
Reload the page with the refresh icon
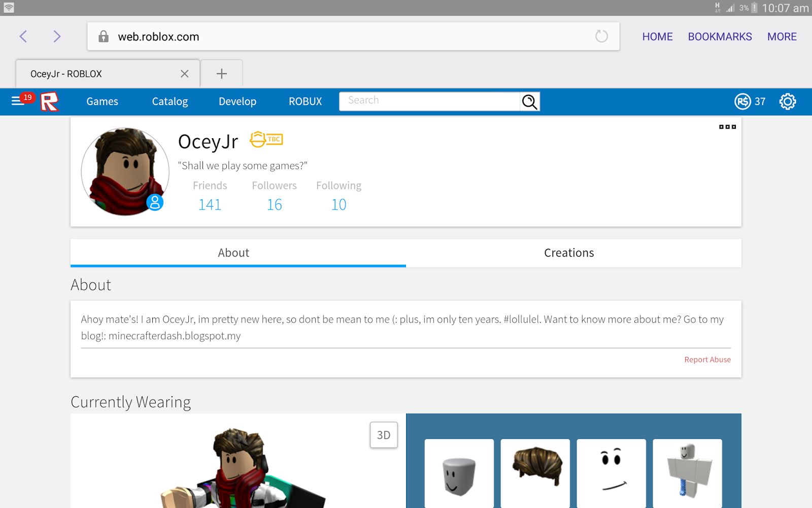(x=601, y=36)
